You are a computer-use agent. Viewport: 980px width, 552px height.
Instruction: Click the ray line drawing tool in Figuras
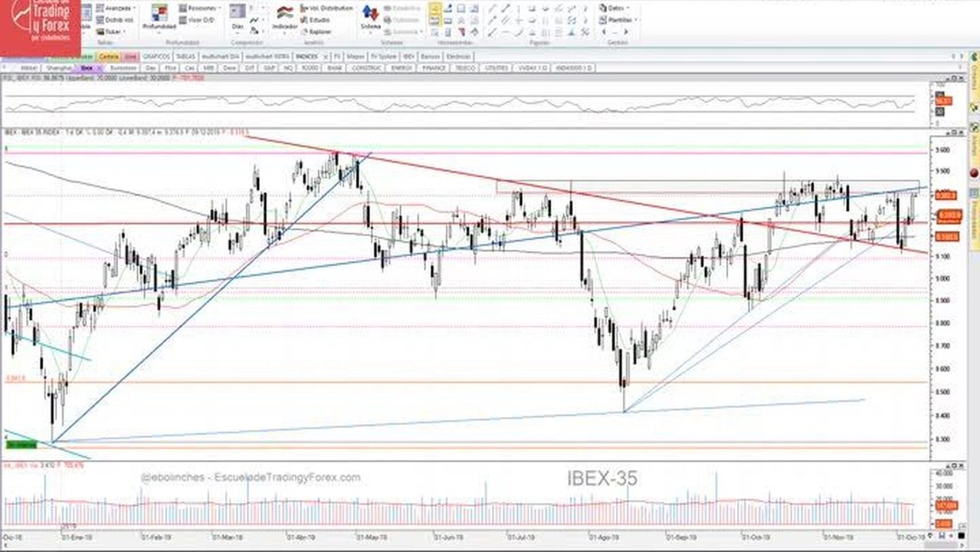click(x=491, y=21)
